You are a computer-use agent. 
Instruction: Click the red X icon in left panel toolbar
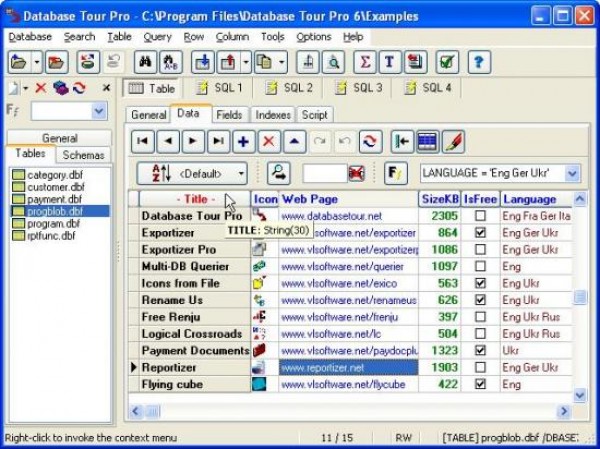(x=41, y=88)
